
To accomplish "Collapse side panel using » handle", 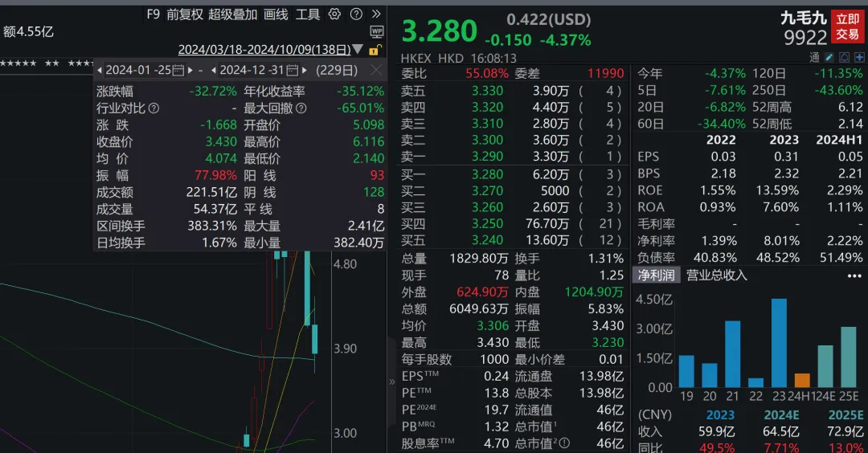I will (x=392, y=381).
